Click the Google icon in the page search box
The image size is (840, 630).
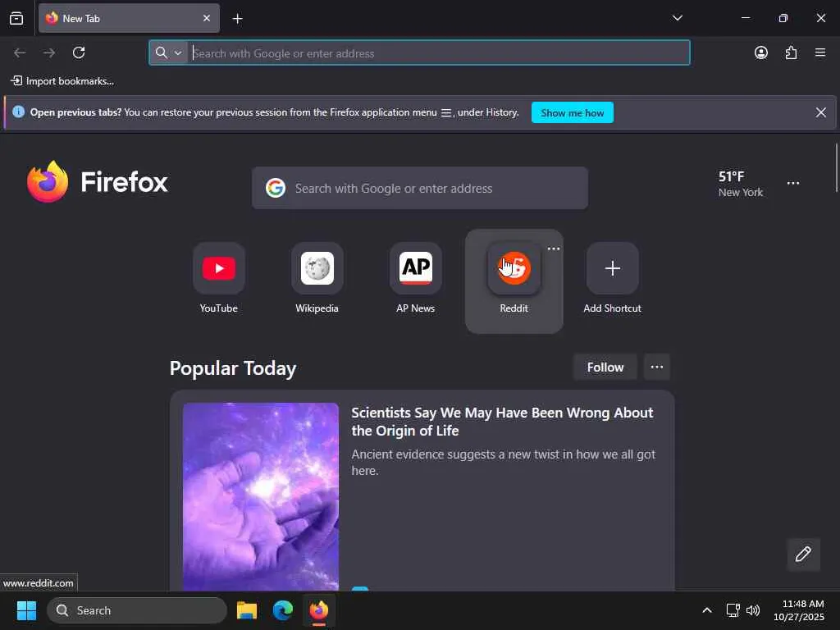click(x=276, y=188)
